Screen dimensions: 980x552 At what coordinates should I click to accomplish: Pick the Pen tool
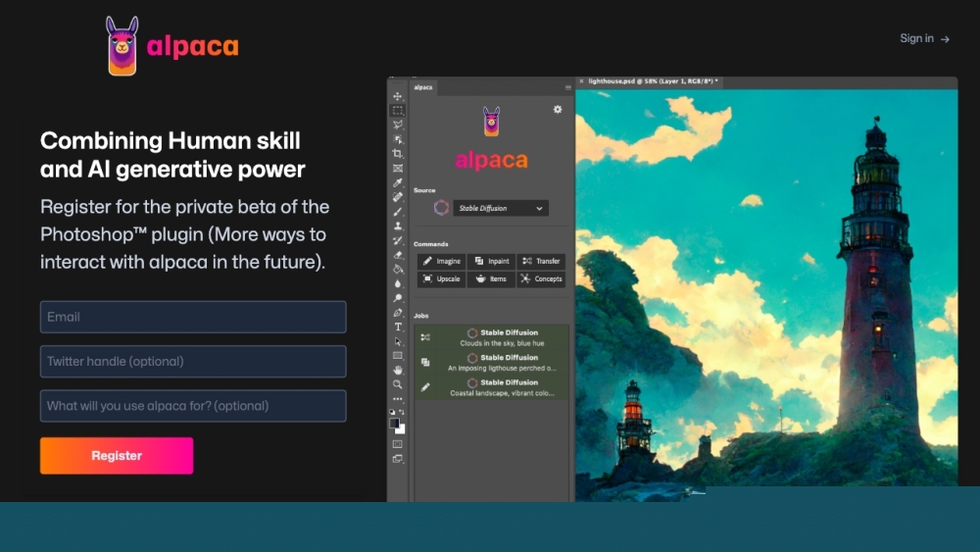click(x=398, y=313)
